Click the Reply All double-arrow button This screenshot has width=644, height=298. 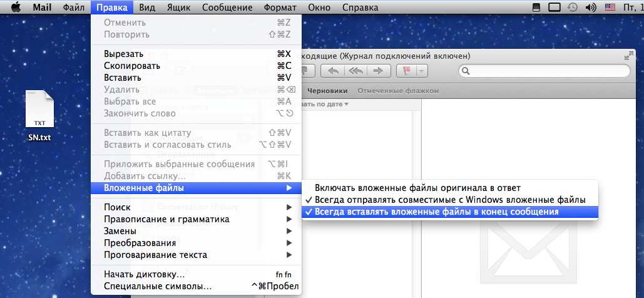coord(355,71)
